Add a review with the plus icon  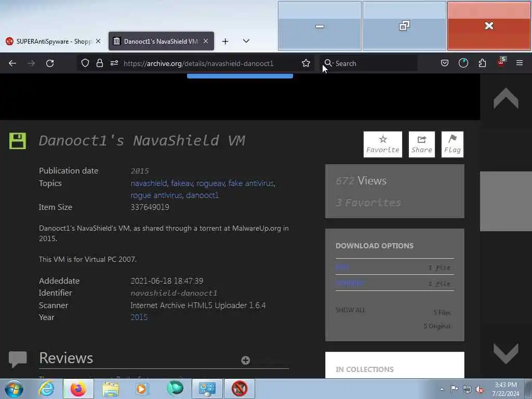pyautogui.click(x=246, y=361)
